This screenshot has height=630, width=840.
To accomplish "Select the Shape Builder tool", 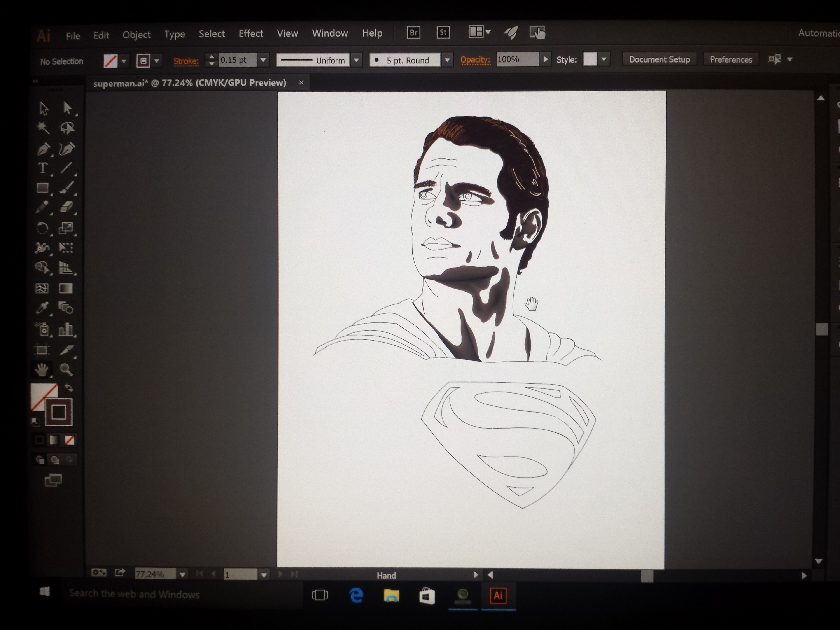I will (x=42, y=268).
